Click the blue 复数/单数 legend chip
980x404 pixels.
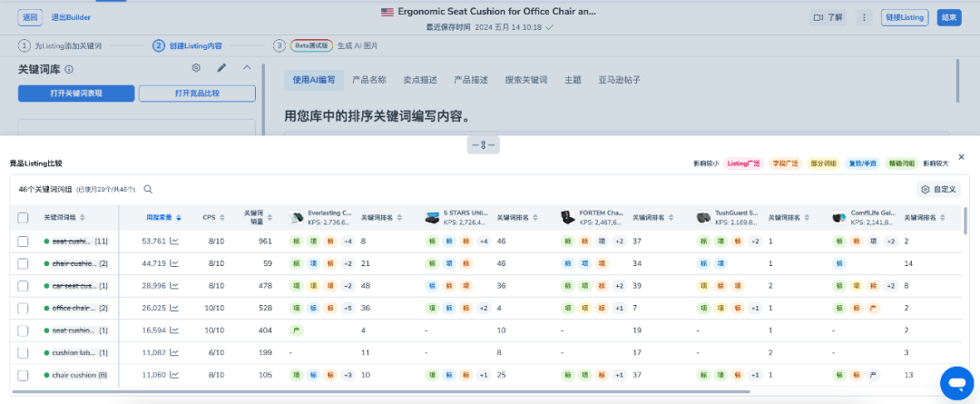[861, 163]
